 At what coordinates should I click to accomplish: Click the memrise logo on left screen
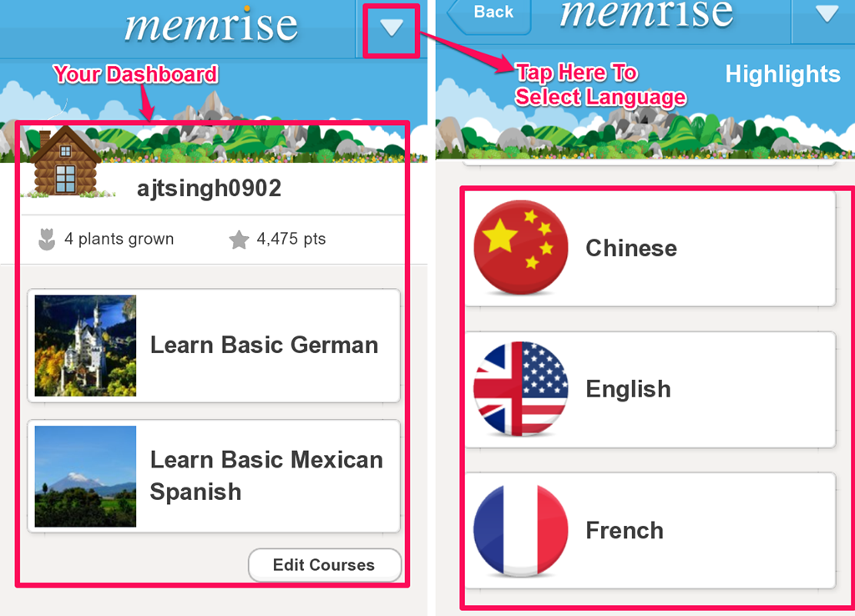[x=211, y=25]
